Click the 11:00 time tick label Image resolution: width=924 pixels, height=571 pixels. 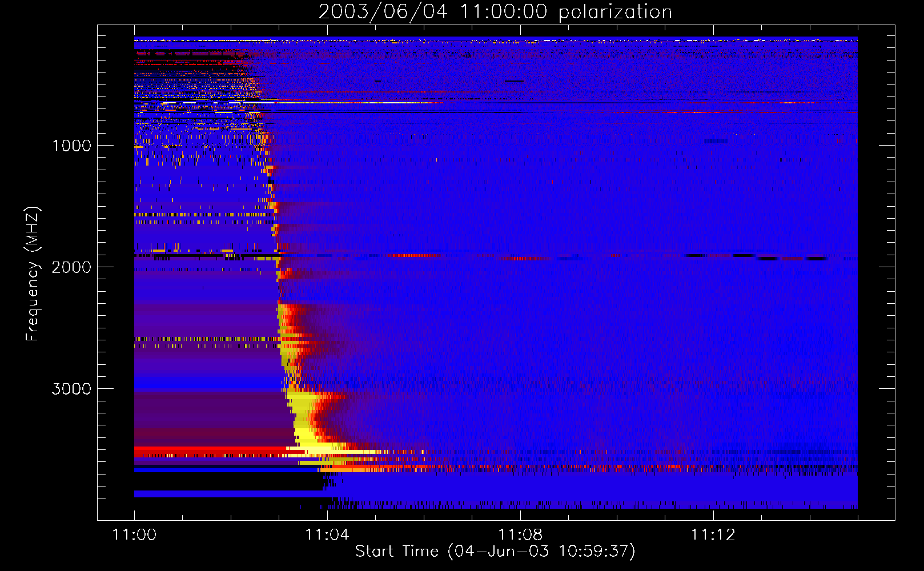(x=134, y=535)
